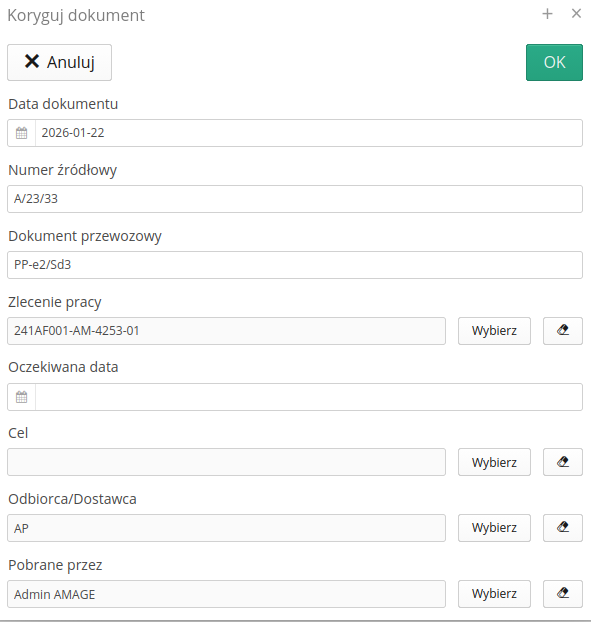Clear Cel field with eraser icon

coord(563,462)
